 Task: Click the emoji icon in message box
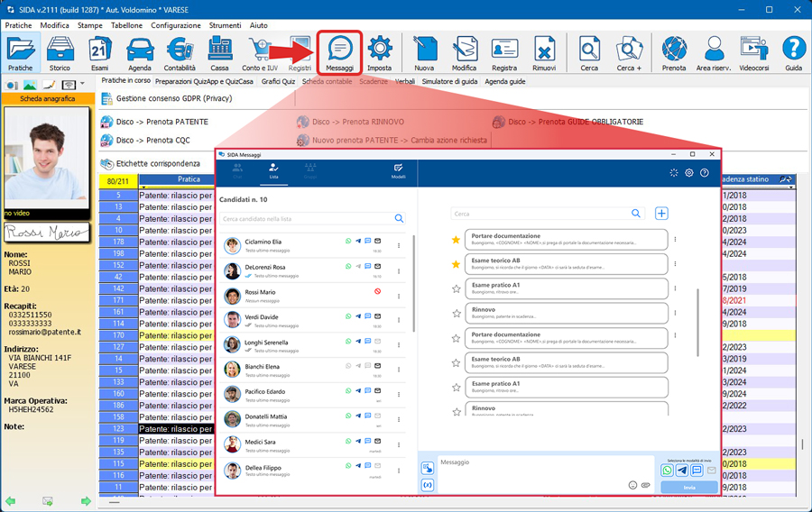632,485
